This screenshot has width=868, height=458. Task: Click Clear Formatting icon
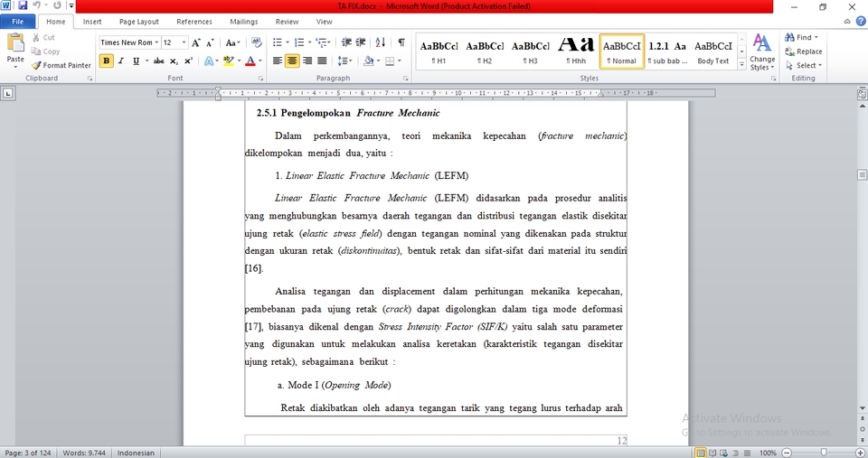(256, 42)
